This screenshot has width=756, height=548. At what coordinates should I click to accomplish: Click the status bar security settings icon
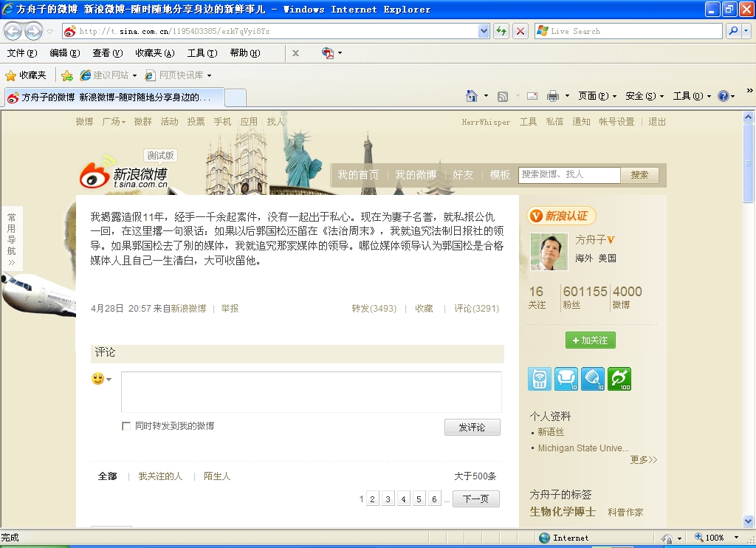(x=667, y=538)
